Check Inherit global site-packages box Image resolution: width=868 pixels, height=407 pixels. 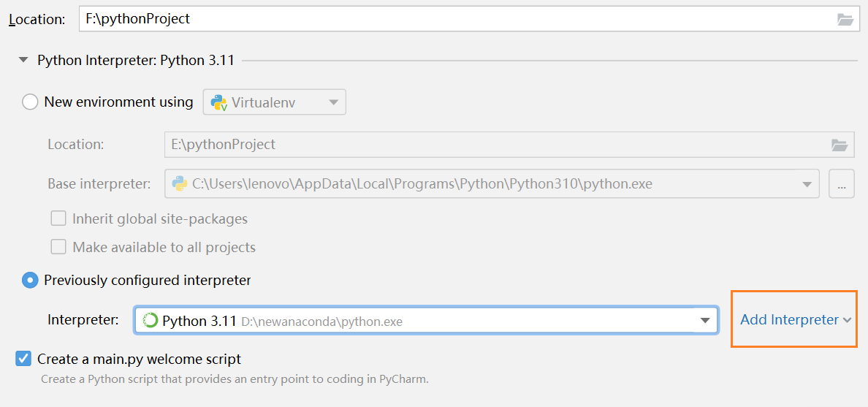point(58,218)
